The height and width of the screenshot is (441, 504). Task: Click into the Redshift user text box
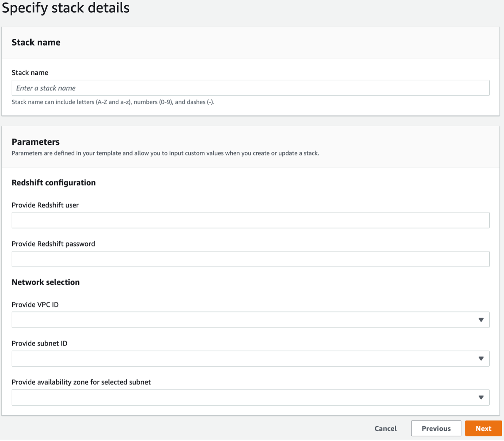250,220
